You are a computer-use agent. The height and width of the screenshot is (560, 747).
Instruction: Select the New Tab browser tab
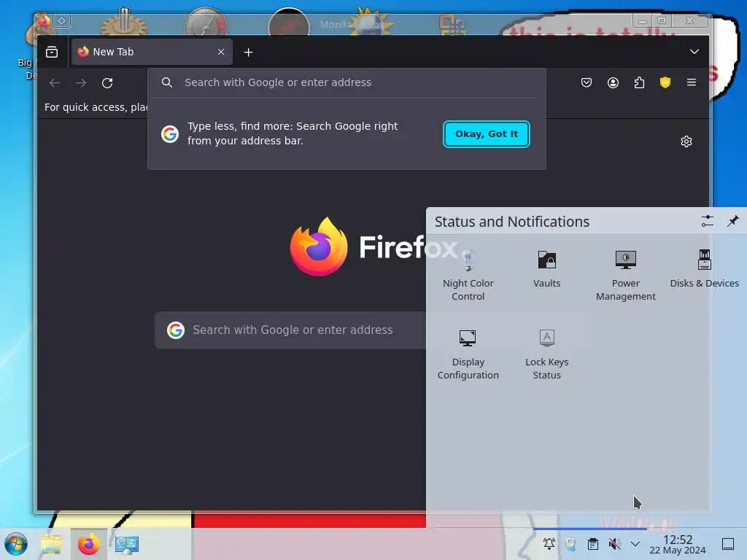[152, 52]
